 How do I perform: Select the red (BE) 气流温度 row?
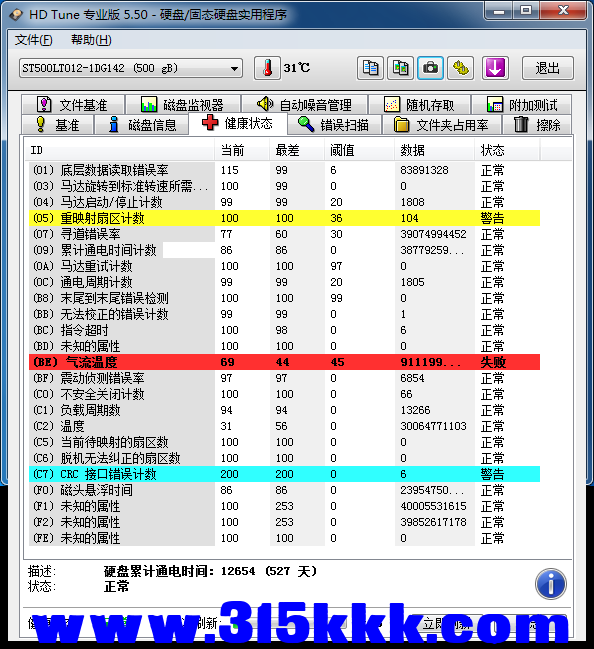pos(284,362)
